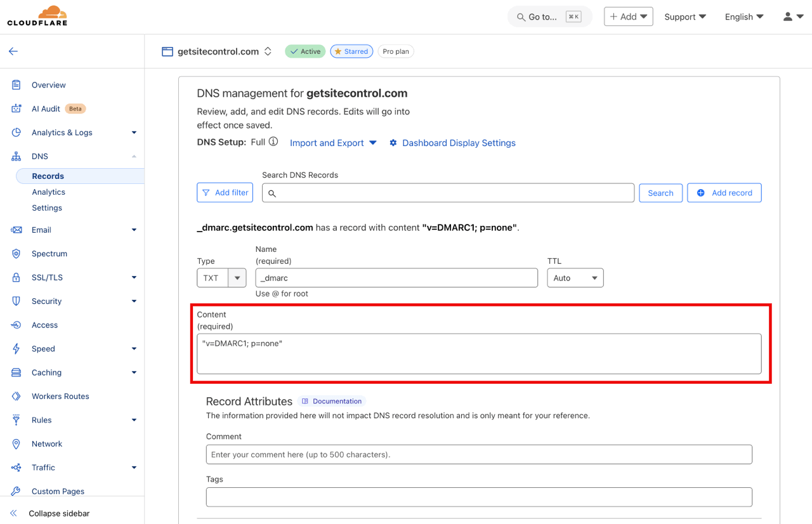Click inside the Search DNS Records field

tap(448, 192)
